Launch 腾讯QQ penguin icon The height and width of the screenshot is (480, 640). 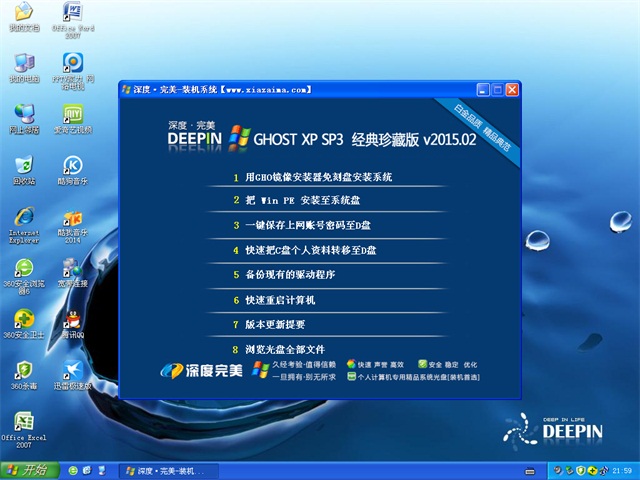[x=72, y=320]
